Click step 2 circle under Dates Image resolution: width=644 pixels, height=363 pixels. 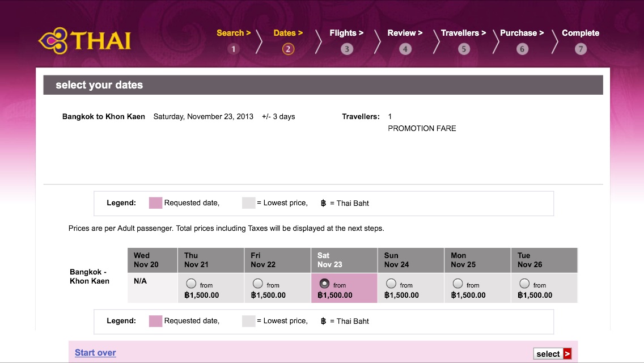tap(288, 49)
